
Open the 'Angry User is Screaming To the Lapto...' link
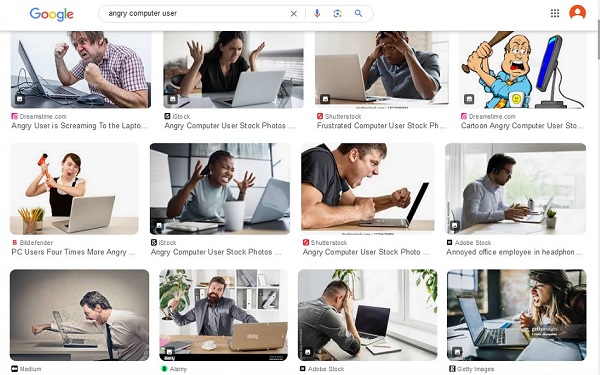coord(79,126)
